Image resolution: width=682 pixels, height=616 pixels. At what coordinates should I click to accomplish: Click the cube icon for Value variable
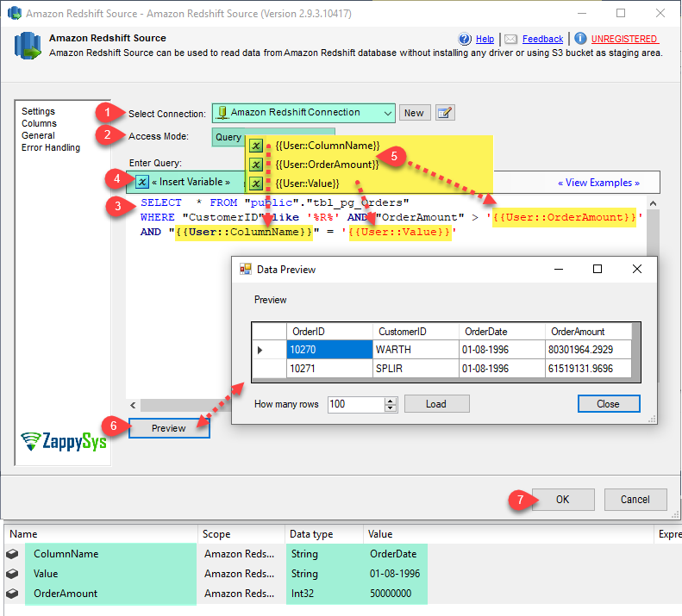pos(12,574)
